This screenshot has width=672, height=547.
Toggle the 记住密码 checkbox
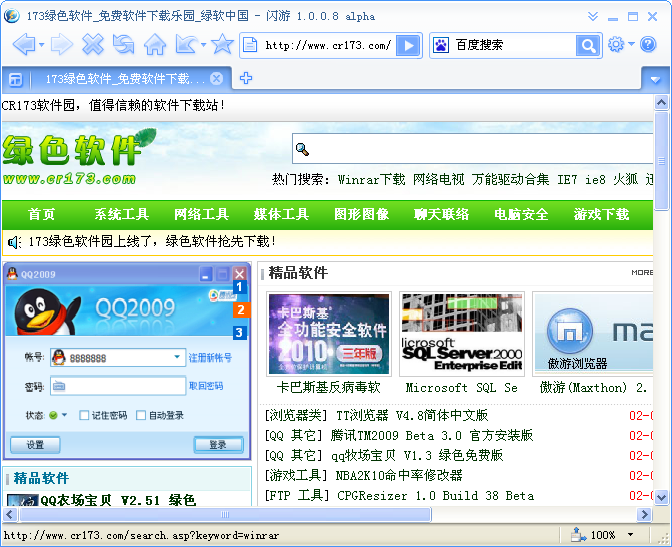(84, 415)
